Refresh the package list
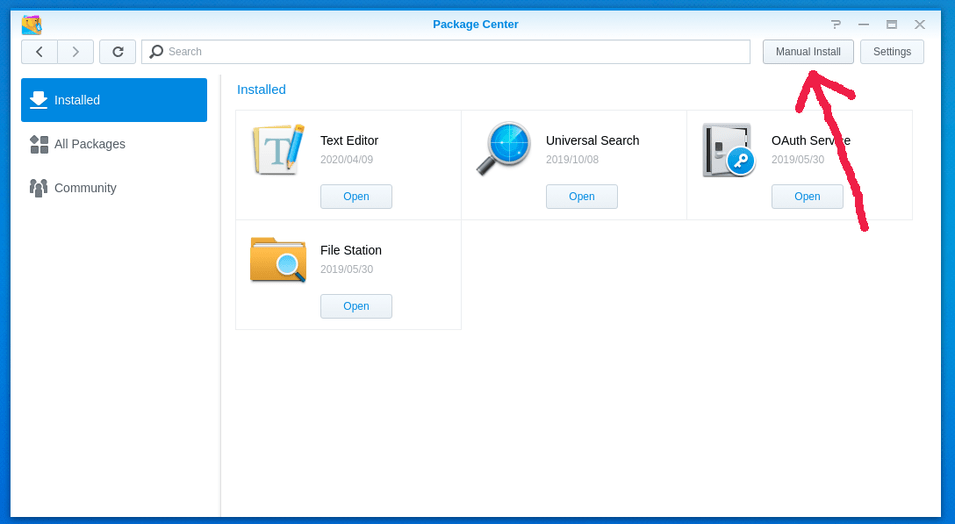 pyautogui.click(x=118, y=52)
